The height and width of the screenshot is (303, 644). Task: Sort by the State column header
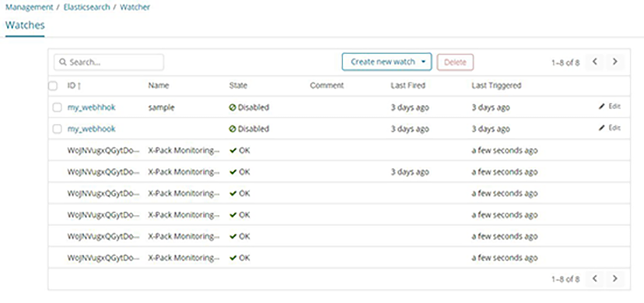click(x=238, y=86)
